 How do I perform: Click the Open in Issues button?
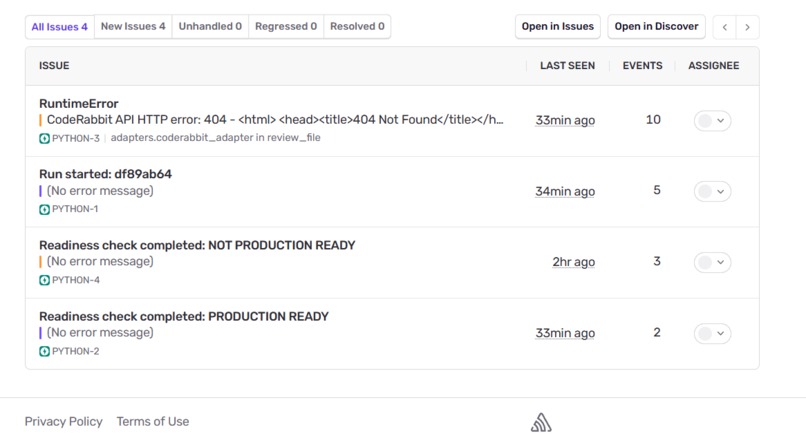click(x=558, y=26)
